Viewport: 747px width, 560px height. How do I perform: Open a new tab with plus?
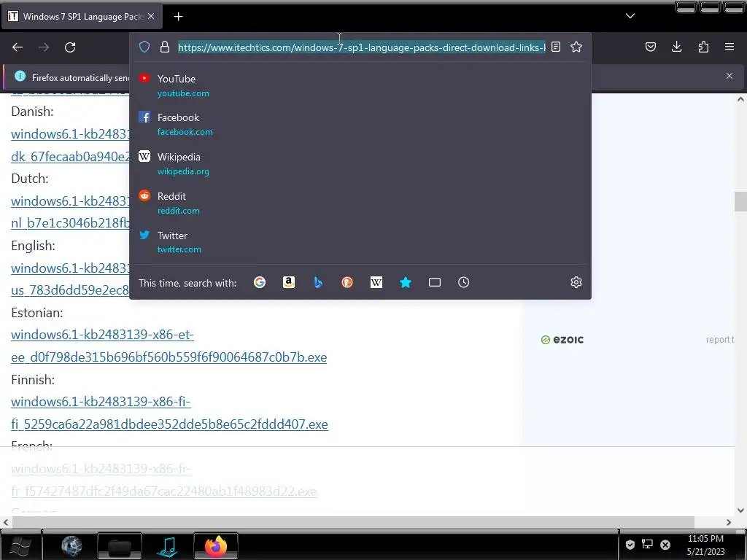tap(178, 17)
